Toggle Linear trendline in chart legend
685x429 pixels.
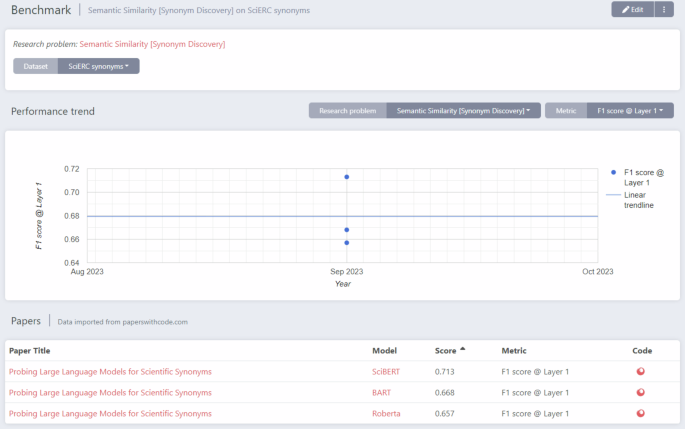point(636,199)
